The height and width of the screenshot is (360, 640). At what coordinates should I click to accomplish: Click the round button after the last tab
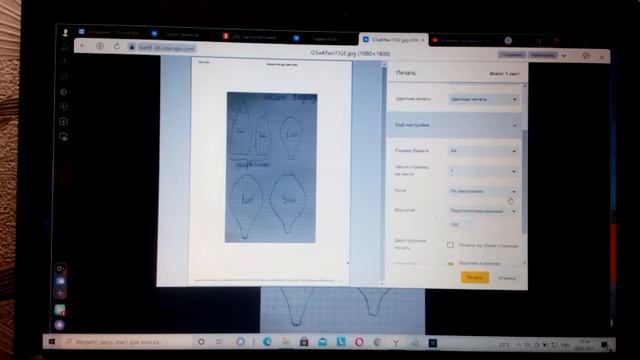pyautogui.click(x=508, y=40)
